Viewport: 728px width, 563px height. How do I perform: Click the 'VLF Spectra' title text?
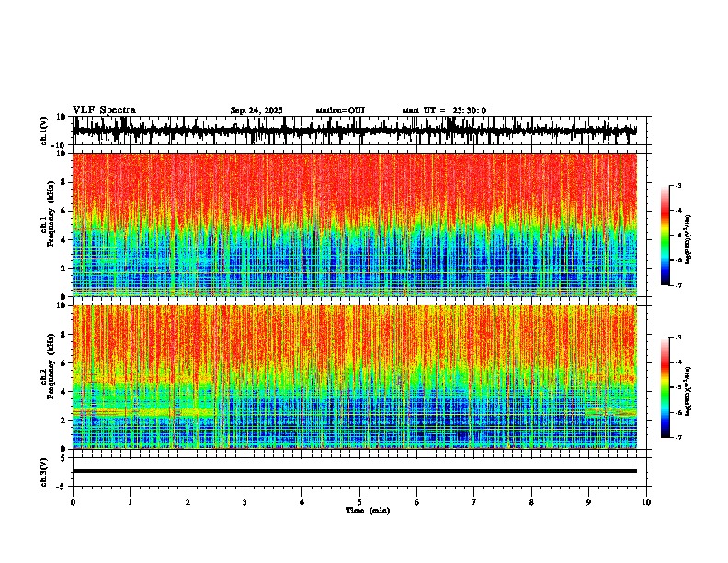coord(104,110)
